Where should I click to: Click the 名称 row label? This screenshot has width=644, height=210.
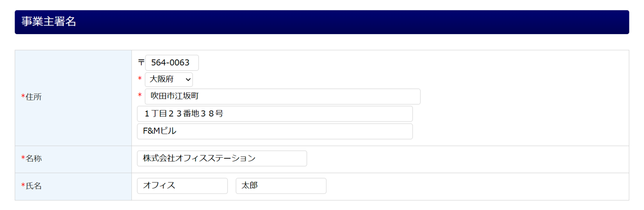[x=34, y=159]
